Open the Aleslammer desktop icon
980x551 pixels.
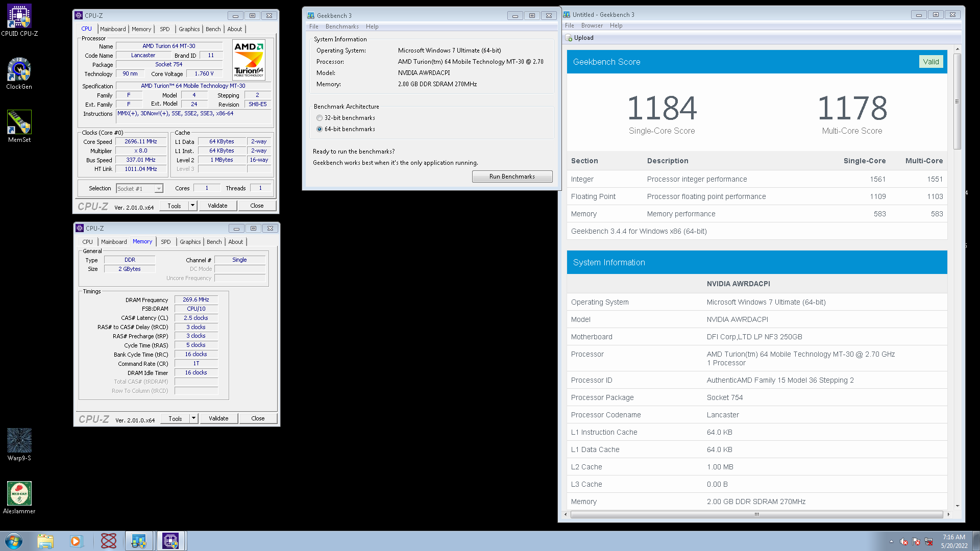(x=19, y=498)
